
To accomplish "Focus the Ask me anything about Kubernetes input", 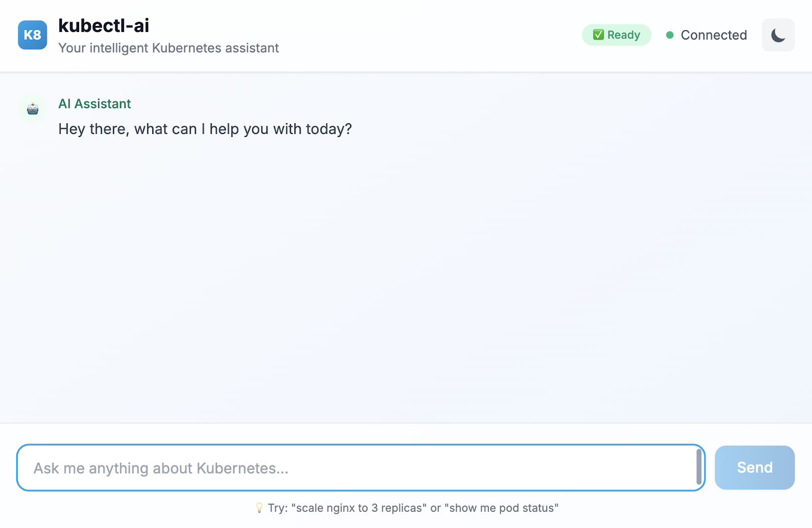I will pyautogui.click(x=355, y=468).
